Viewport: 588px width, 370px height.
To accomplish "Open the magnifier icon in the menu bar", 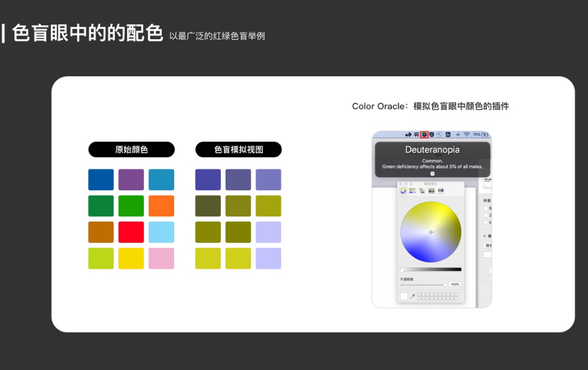I will [x=439, y=134].
